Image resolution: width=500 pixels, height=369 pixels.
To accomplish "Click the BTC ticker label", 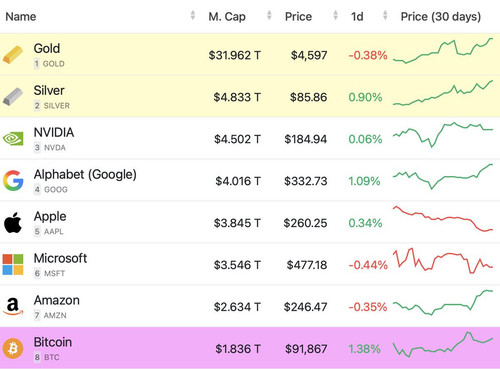I will coord(52,357).
